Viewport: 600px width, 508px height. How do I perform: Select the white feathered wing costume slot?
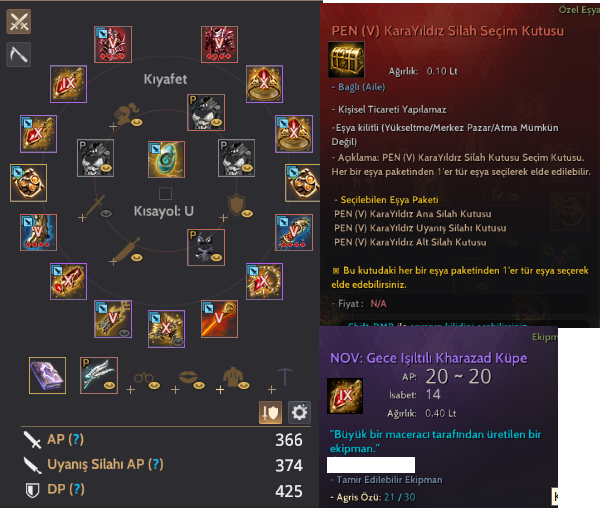click(x=99, y=375)
